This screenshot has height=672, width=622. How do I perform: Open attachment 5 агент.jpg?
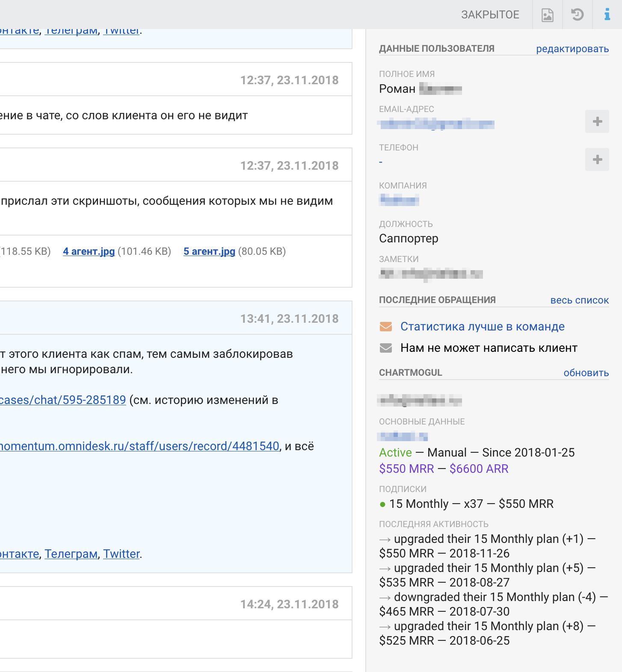point(209,251)
